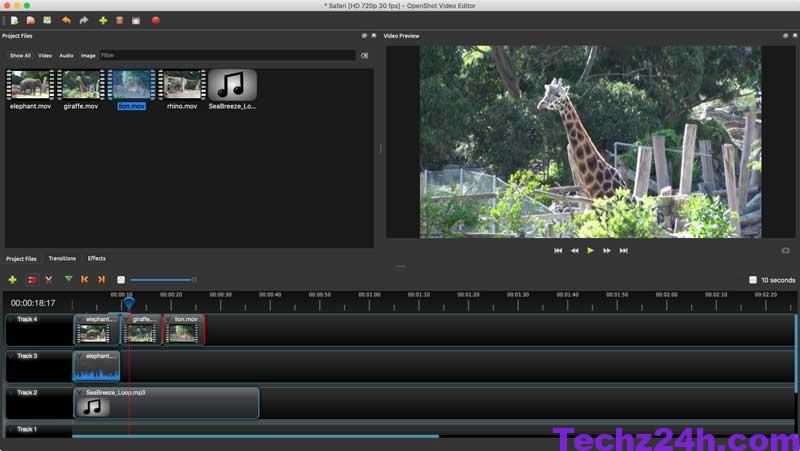Filter project files by Audio

(x=66, y=56)
